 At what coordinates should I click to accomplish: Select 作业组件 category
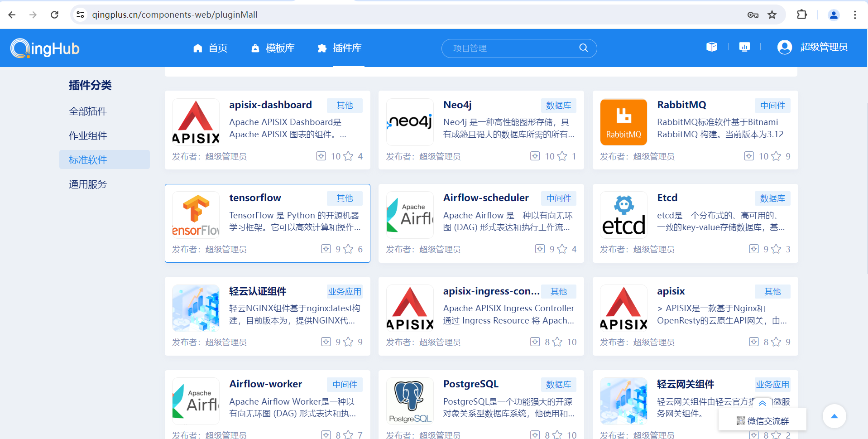tap(88, 135)
